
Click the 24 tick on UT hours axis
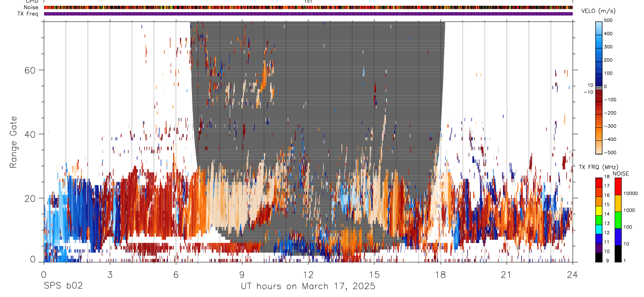click(572, 274)
